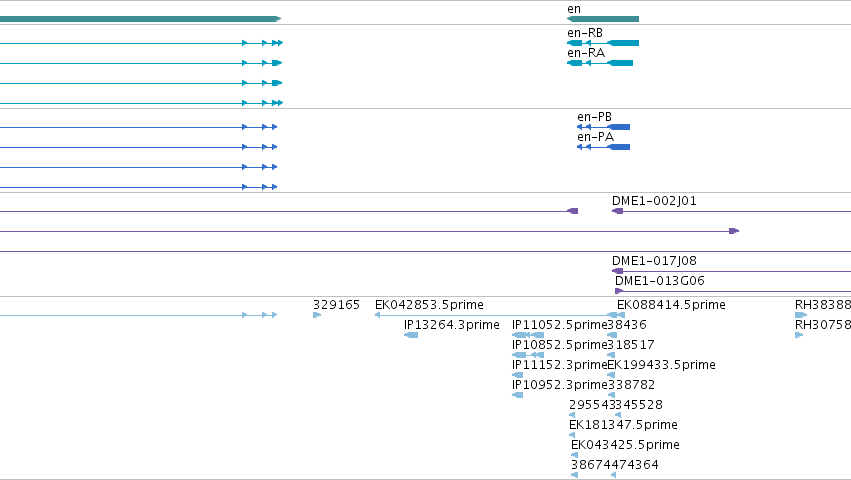The height and width of the screenshot is (480, 851).
Task: Click the EK042853.5prime label
Action: pos(429,305)
